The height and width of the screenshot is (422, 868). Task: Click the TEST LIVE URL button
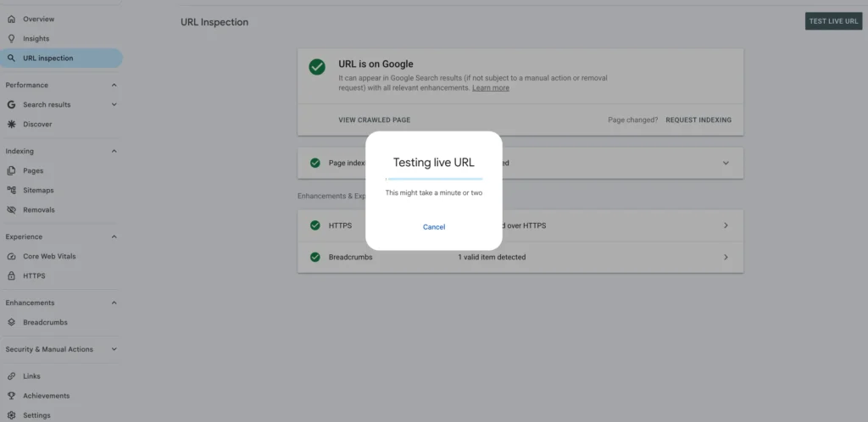point(834,21)
